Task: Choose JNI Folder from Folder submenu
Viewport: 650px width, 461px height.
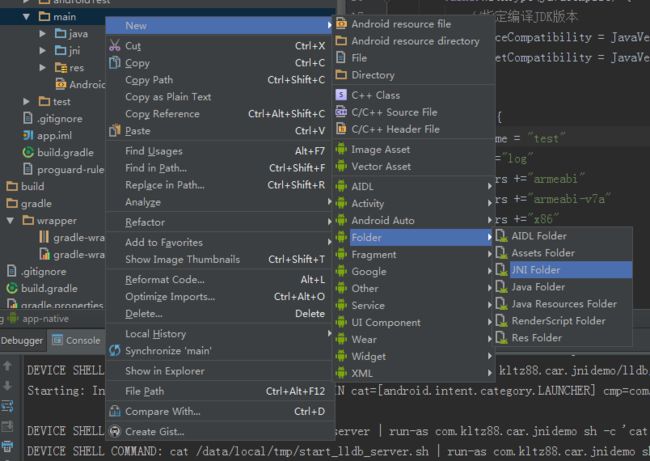Action: tap(563, 270)
